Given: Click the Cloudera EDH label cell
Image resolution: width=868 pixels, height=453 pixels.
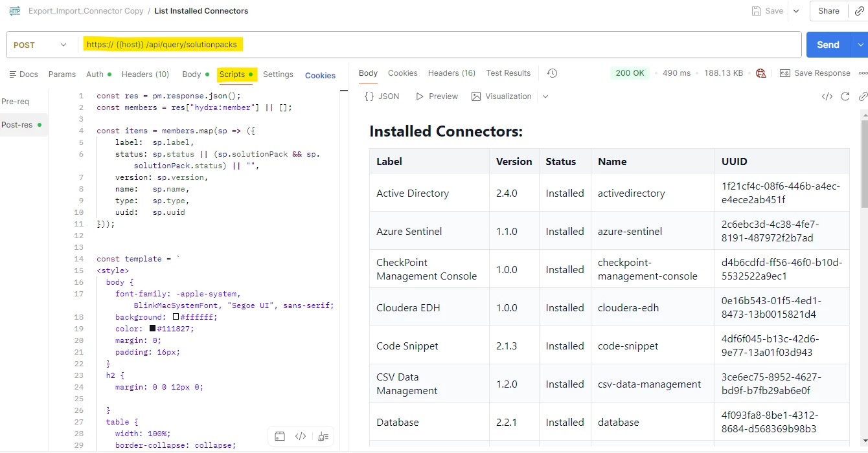Looking at the screenshot, I should (x=429, y=307).
